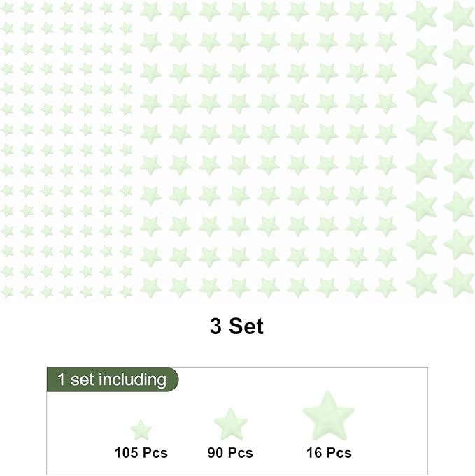Click the "105 Pcs" text
Viewport: 475px width, 476px height.
coord(141,453)
